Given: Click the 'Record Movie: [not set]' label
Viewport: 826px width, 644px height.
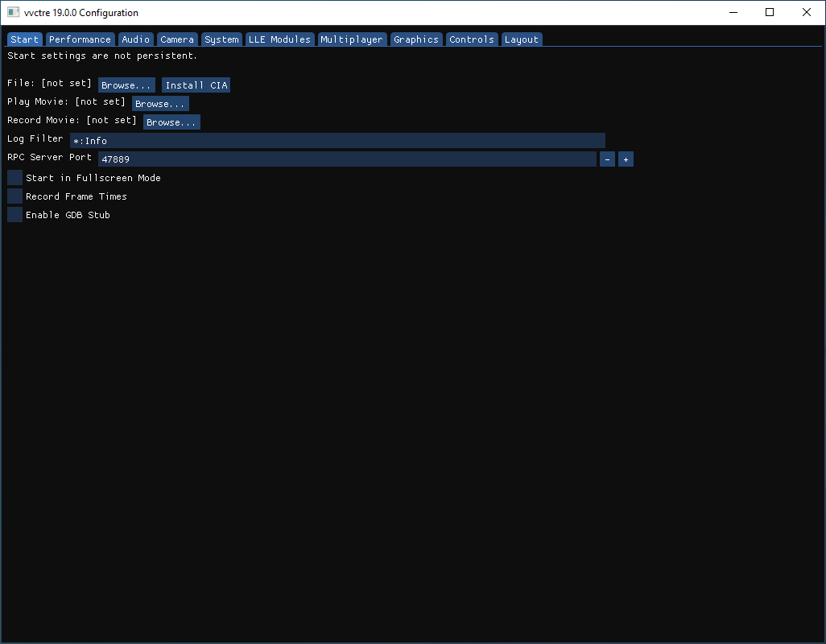Looking at the screenshot, I should pos(72,120).
